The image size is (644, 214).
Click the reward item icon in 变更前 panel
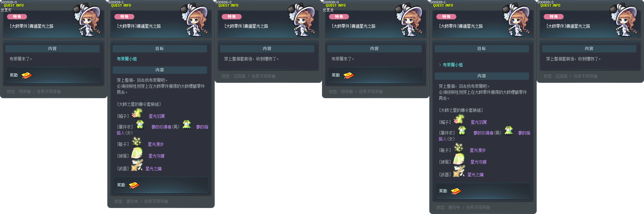(27, 75)
